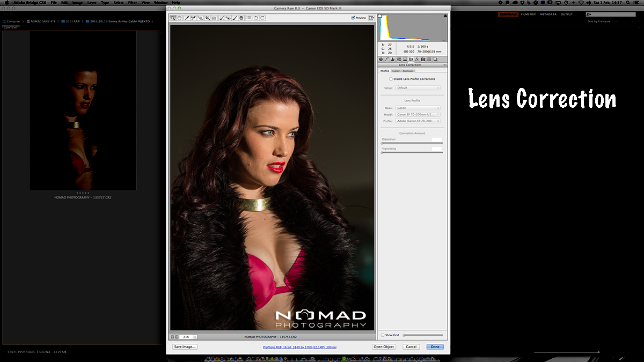Uncheck the Preview checkbox
The height and width of the screenshot is (362, 644).
353,18
